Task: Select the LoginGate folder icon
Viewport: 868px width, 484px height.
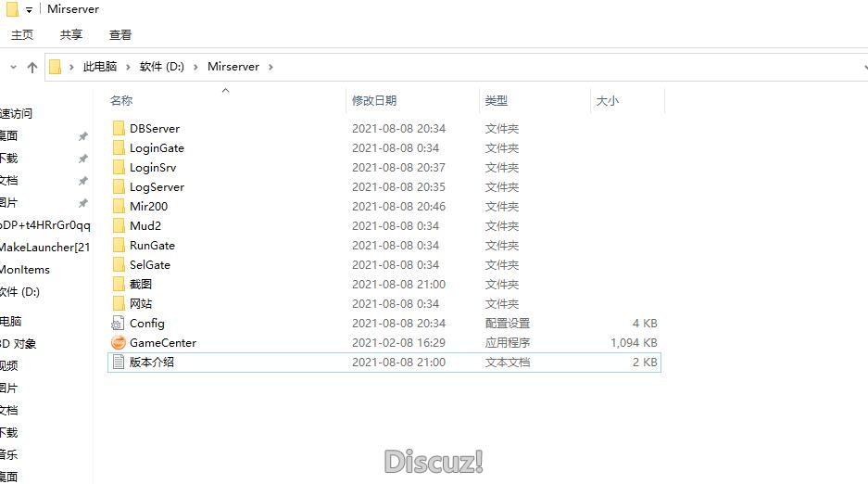Action: (119, 147)
